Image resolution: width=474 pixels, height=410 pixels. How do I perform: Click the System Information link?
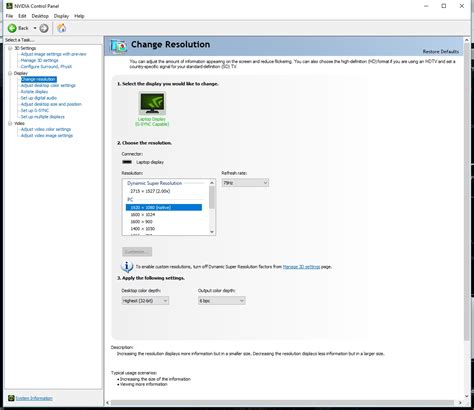point(34,398)
